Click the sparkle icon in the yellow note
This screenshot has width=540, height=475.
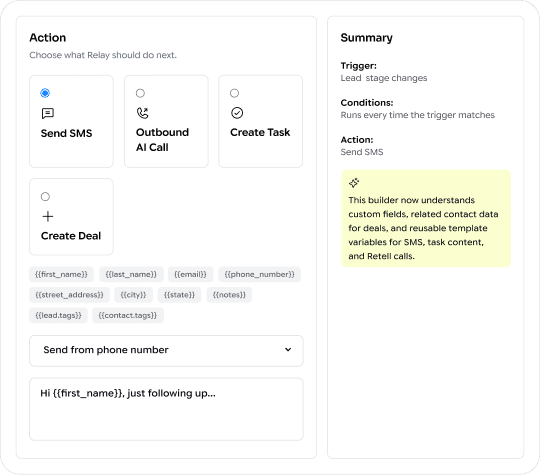point(354,183)
